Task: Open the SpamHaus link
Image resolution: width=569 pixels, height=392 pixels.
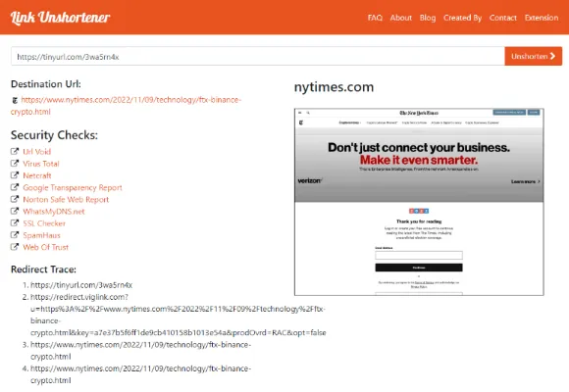Action: coord(41,235)
